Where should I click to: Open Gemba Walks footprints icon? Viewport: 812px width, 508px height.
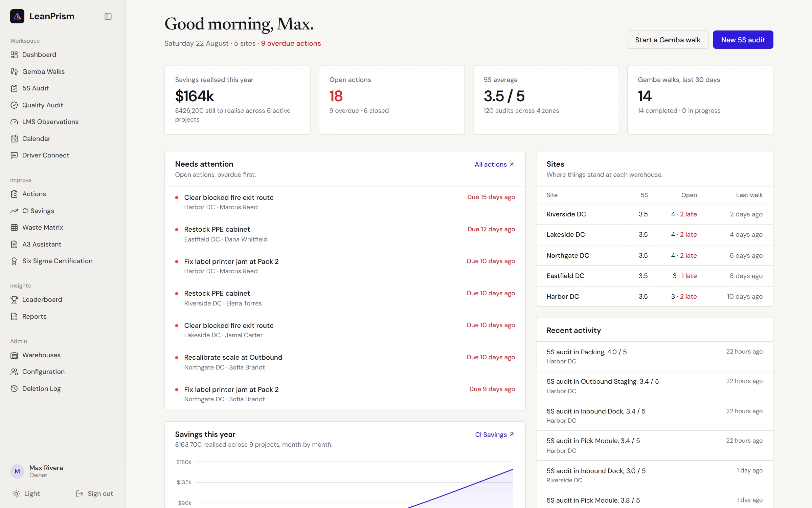click(x=14, y=71)
